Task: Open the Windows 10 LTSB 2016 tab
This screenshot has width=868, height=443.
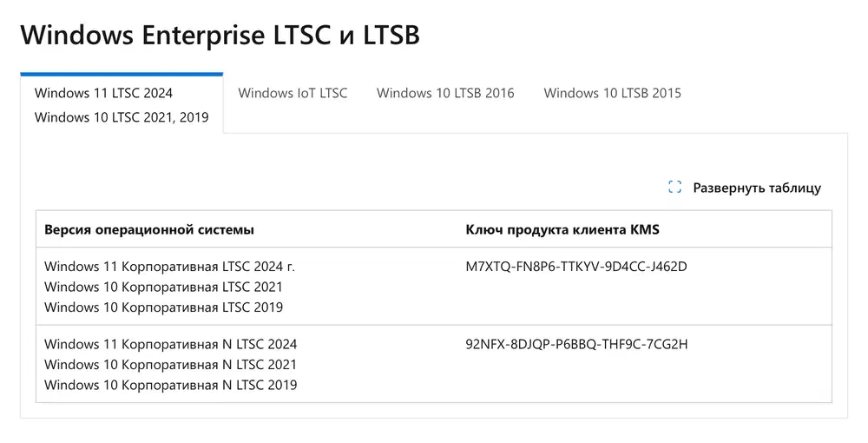Action: tap(445, 93)
